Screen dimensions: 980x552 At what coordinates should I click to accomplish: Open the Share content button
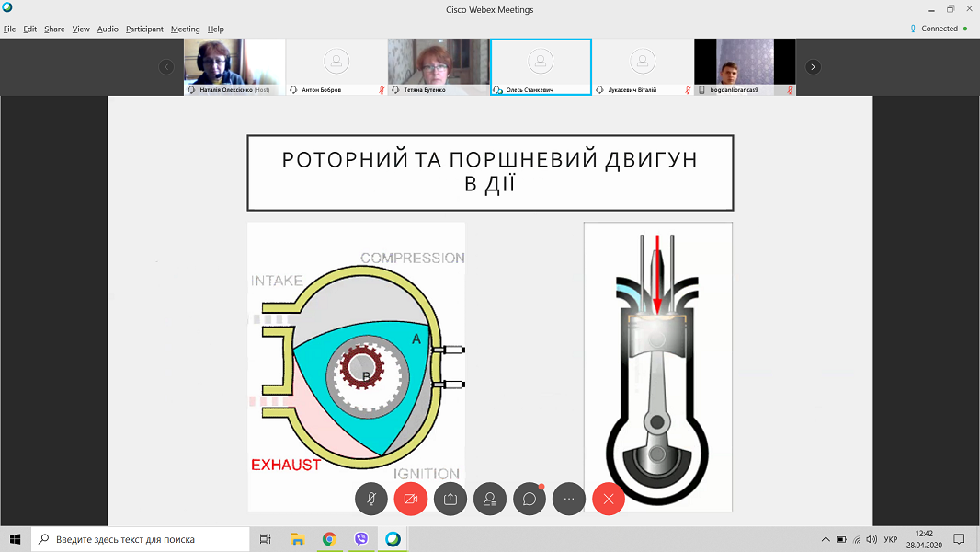pyautogui.click(x=450, y=499)
